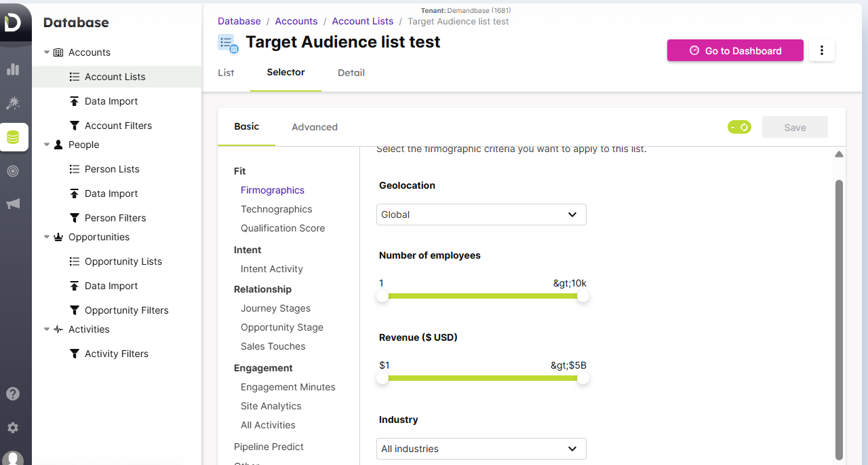Open the Industry dropdown showing All industries
Screen dimensions: 868x465
coord(481,449)
